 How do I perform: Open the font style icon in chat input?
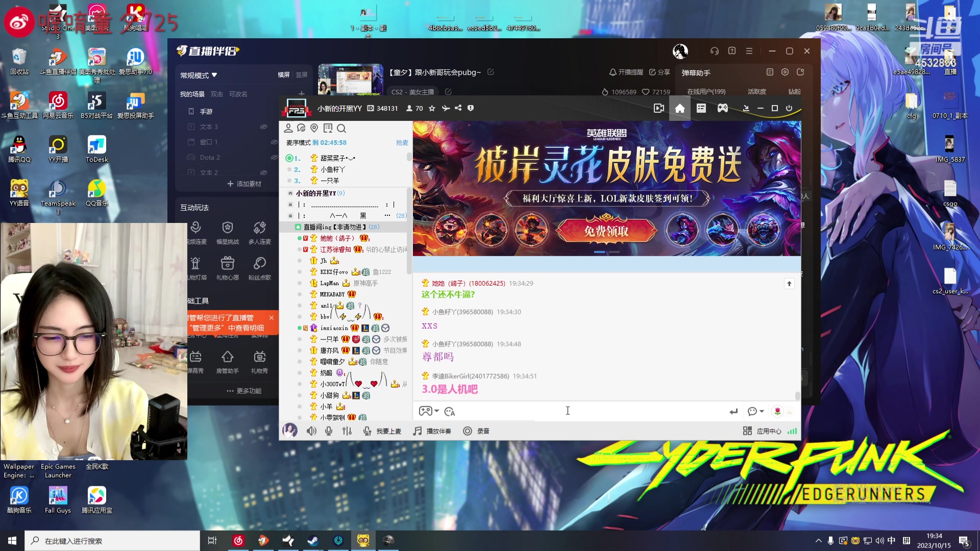click(449, 411)
